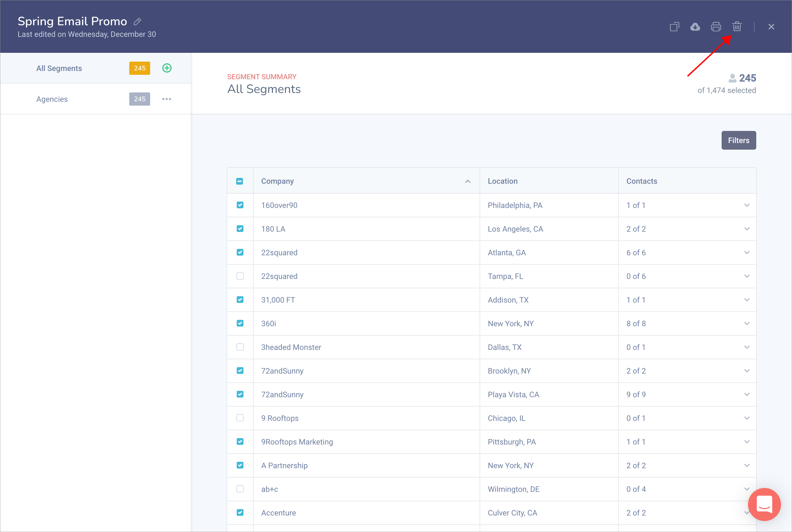Screen dimensions: 792x532
Task: Uncheck 22squared Atlanta, GA checkbox
Action: (x=240, y=253)
